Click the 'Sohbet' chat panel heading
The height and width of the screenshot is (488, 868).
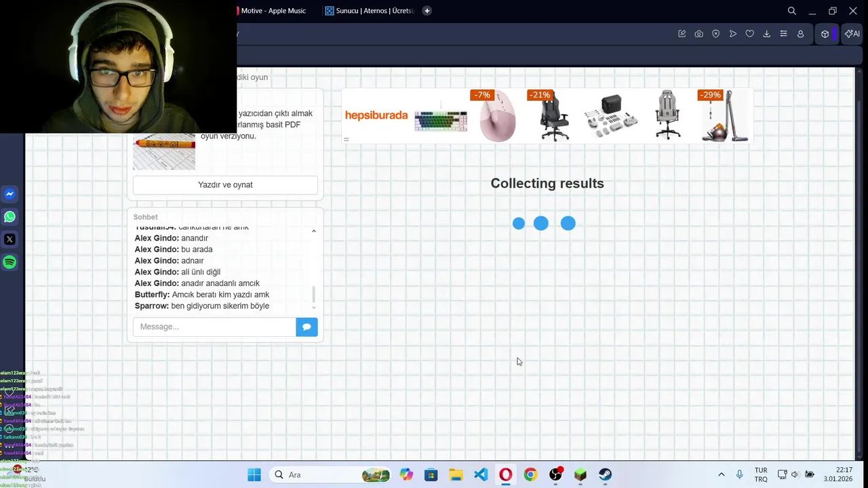(145, 217)
